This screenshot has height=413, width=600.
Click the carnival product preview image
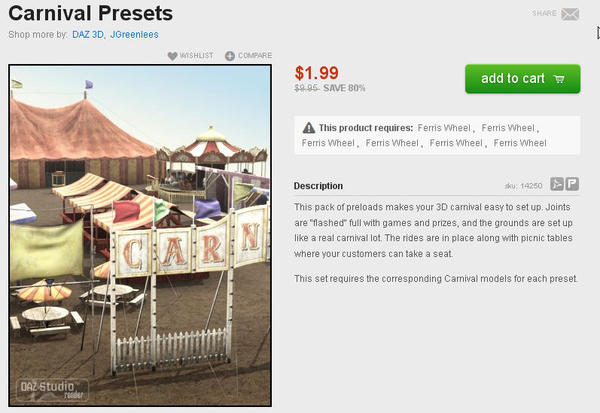click(x=140, y=236)
